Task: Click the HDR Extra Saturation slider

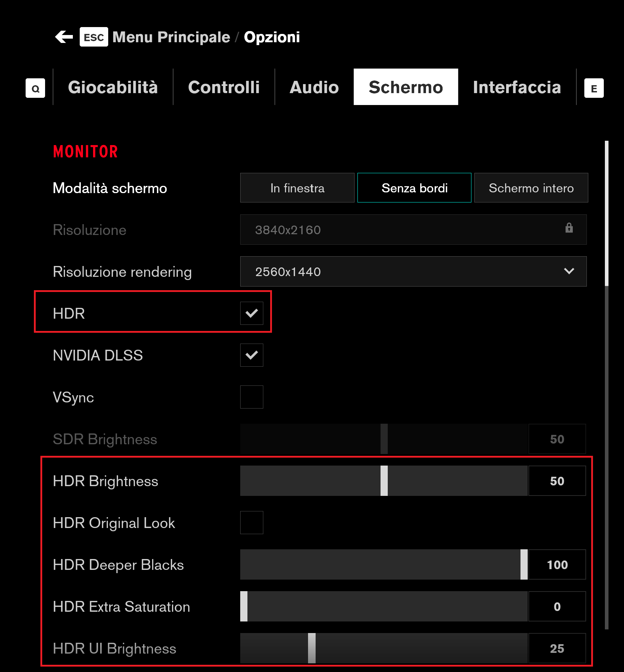Action: click(384, 606)
